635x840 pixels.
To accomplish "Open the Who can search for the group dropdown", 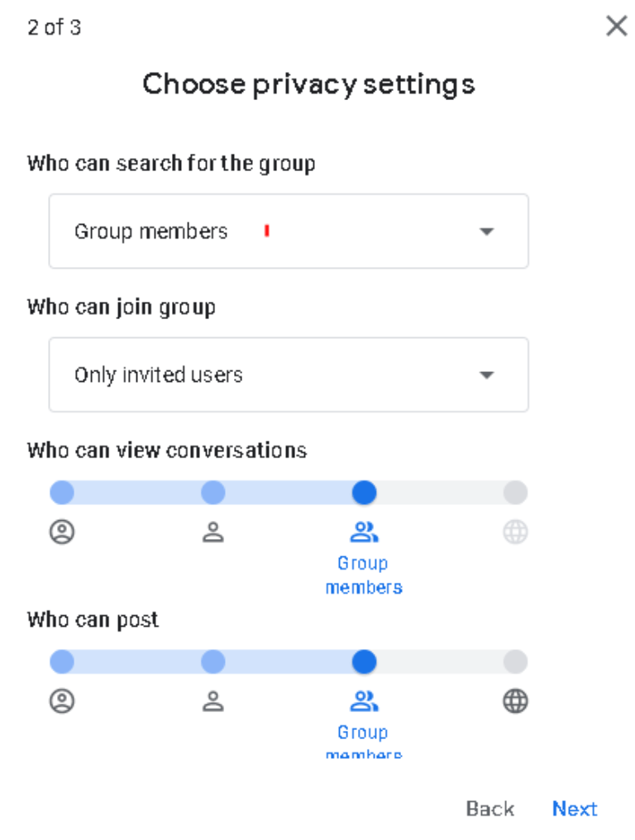I will pyautogui.click(x=288, y=231).
